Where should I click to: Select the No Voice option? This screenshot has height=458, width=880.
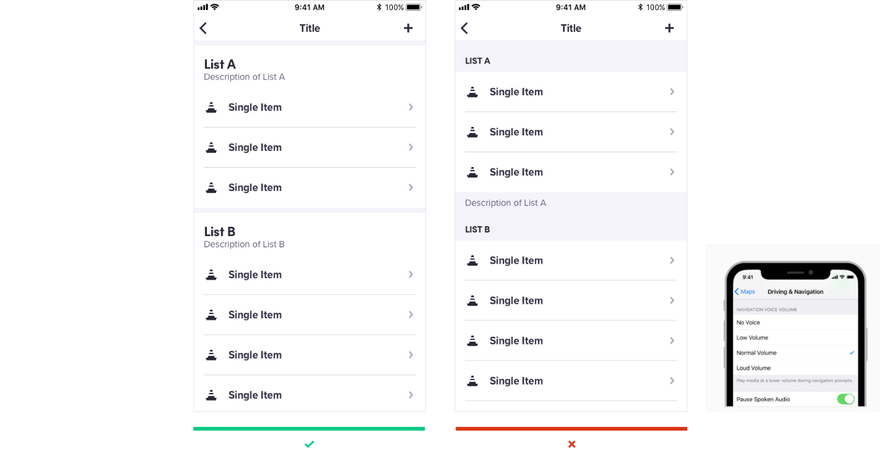pyautogui.click(x=795, y=323)
